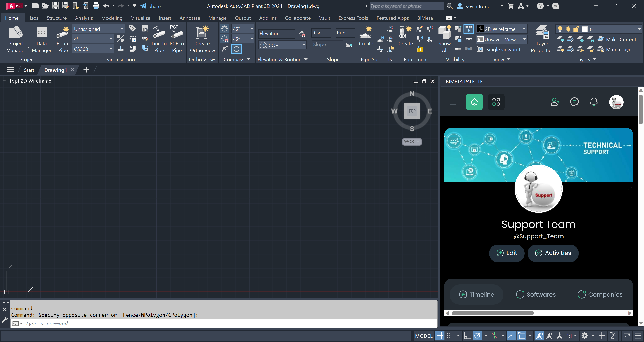
Task: Click Show All visibility button
Action: (x=444, y=39)
